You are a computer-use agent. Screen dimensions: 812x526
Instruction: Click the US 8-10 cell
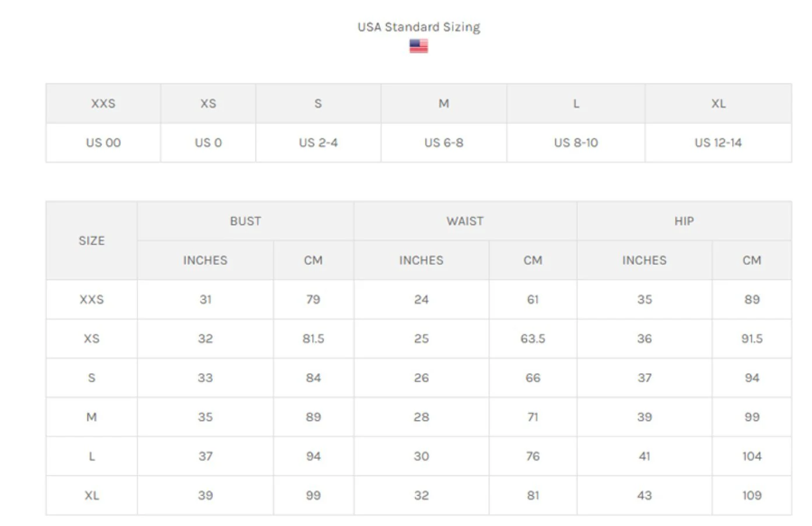(576, 143)
